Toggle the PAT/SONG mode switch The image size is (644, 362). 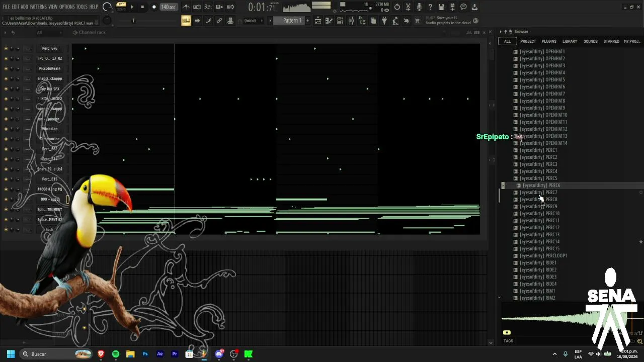[x=121, y=7]
